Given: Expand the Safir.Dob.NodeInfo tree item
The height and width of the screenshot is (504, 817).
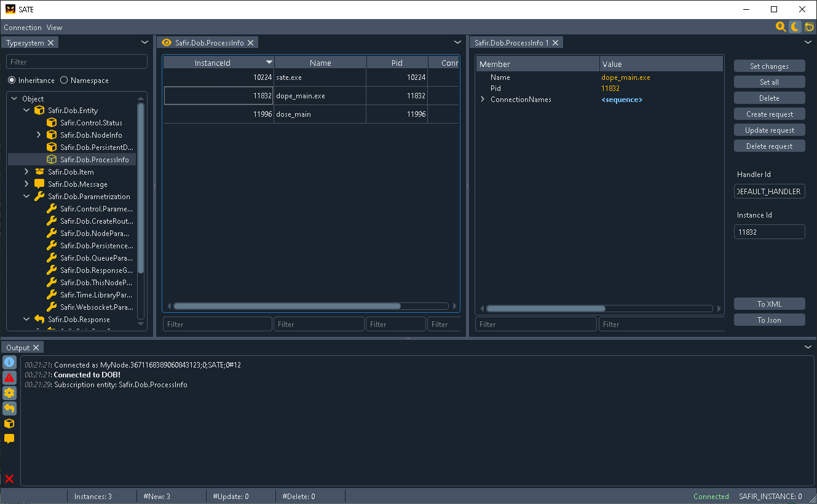Looking at the screenshot, I should click(37, 135).
